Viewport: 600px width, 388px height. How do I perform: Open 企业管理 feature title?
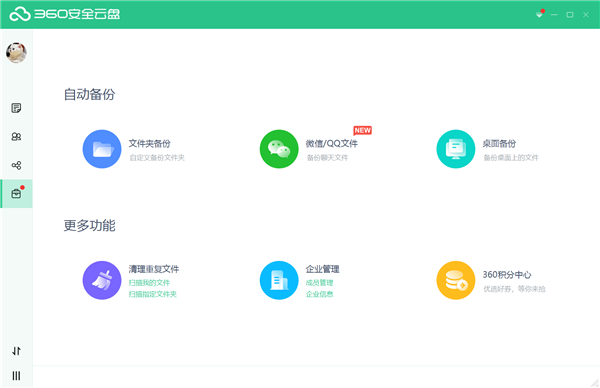tap(323, 269)
